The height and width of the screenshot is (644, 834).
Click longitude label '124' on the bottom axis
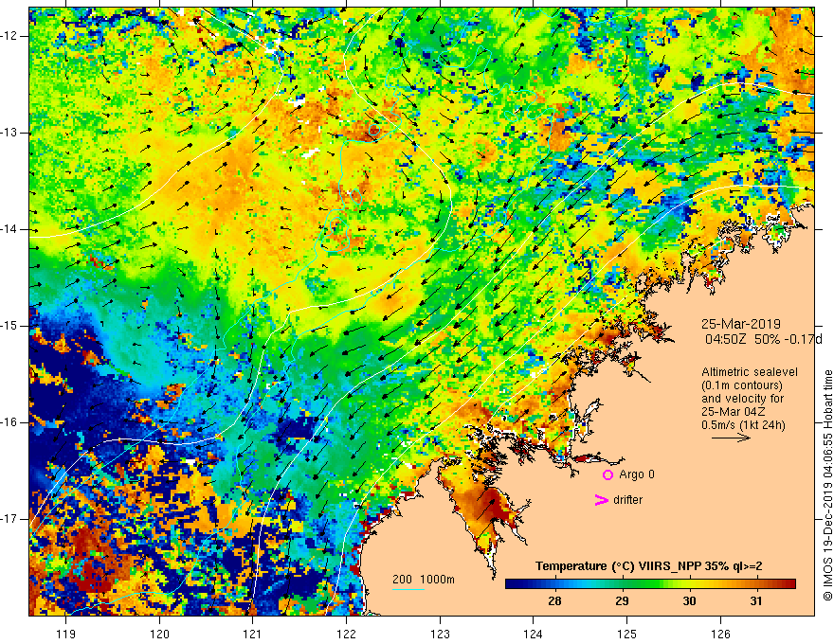533,634
